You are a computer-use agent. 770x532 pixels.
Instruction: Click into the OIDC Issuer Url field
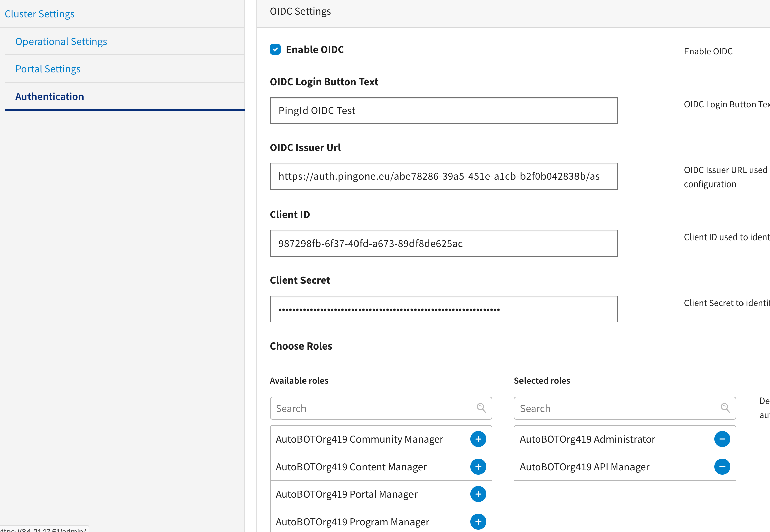click(x=444, y=176)
